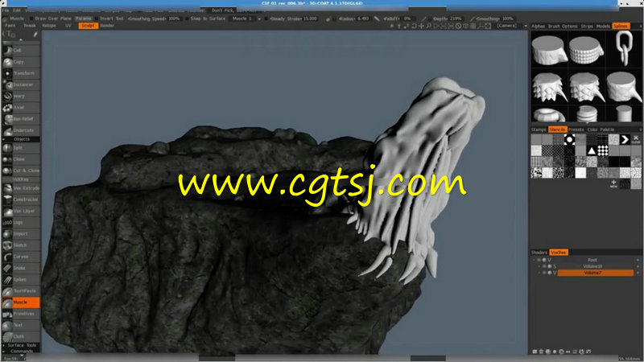Adjust the Depth slider value
The height and width of the screenshot is (362, 644).
tap(448, 19)
